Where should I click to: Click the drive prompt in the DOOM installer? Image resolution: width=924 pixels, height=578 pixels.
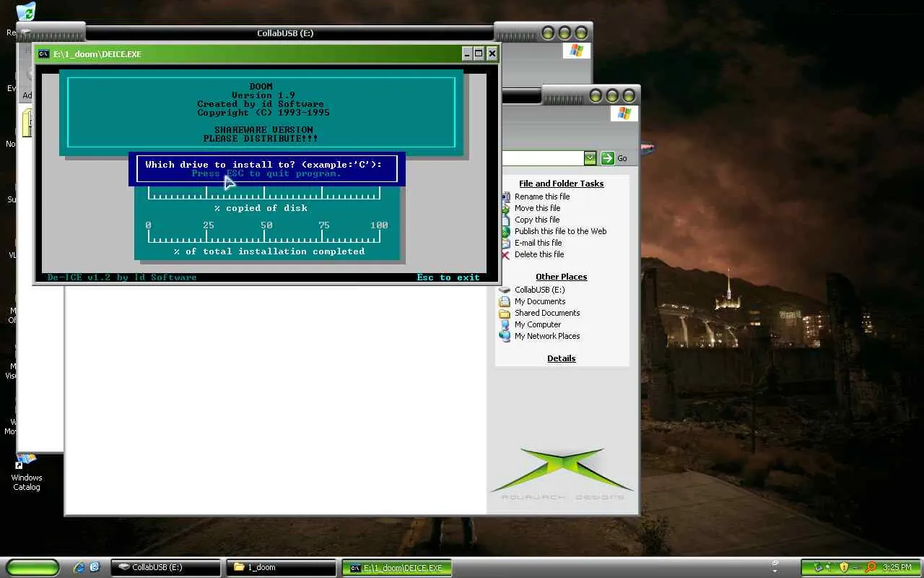(263, 164)
